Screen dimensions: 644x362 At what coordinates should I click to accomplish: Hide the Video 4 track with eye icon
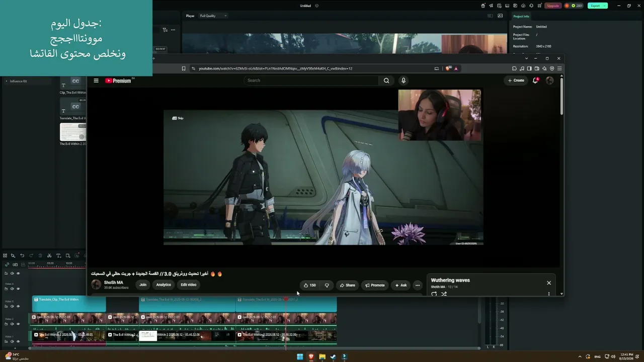coord(18,289)
